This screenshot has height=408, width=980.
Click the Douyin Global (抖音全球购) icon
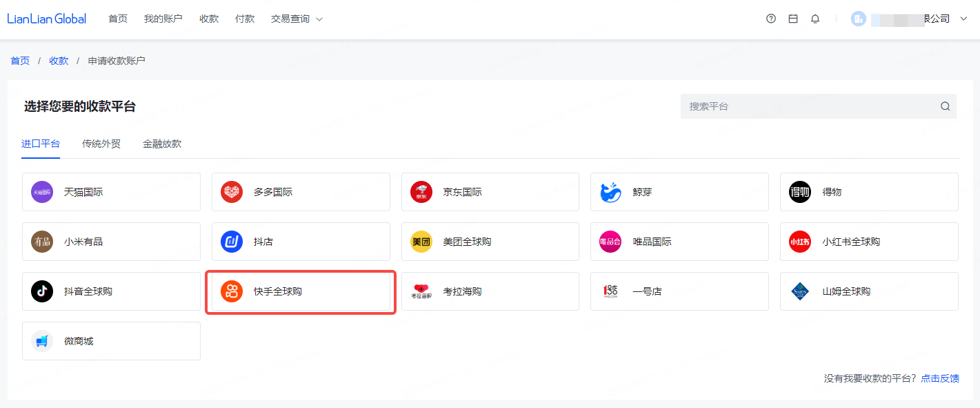point(42,291)
